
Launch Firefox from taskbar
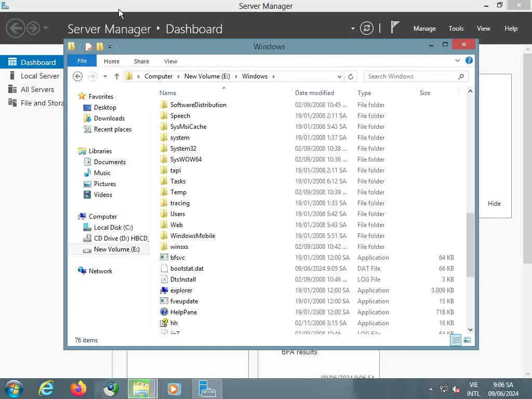[x=78, y=389]
